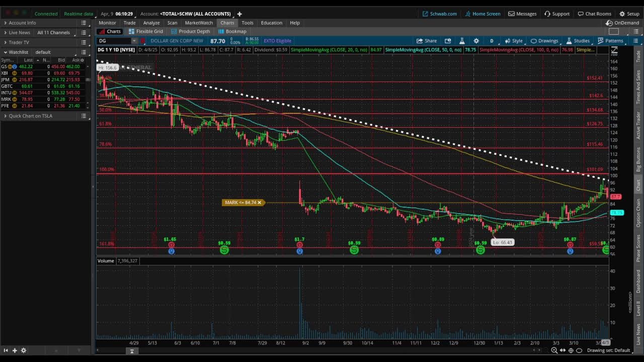This screenshot has height=362, width=644.
Task: Open chart grid layout selector
Action: click(x=614, y=31)
